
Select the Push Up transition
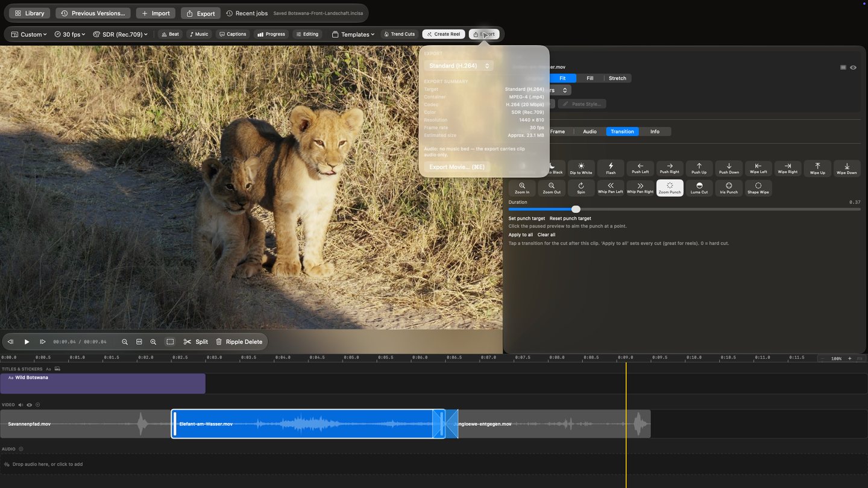699,168
